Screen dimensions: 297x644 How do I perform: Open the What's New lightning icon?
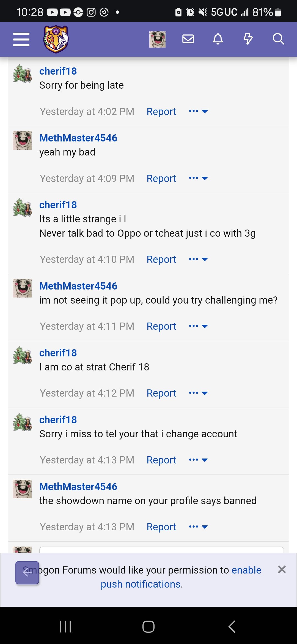pos(248,39)
